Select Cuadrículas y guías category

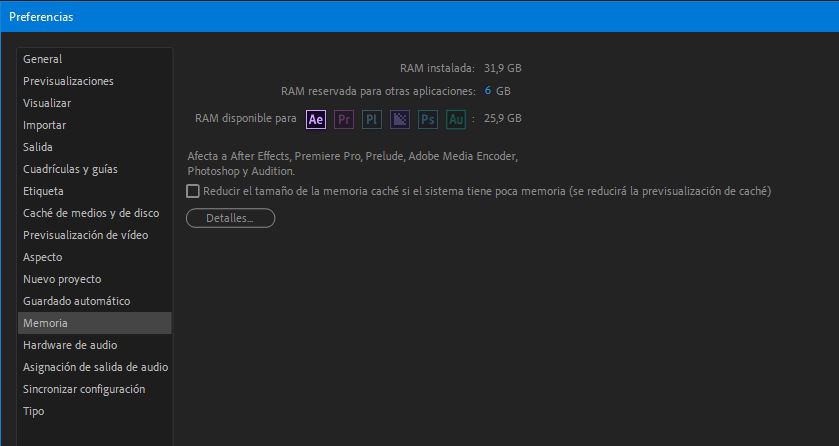pos(95,169)
